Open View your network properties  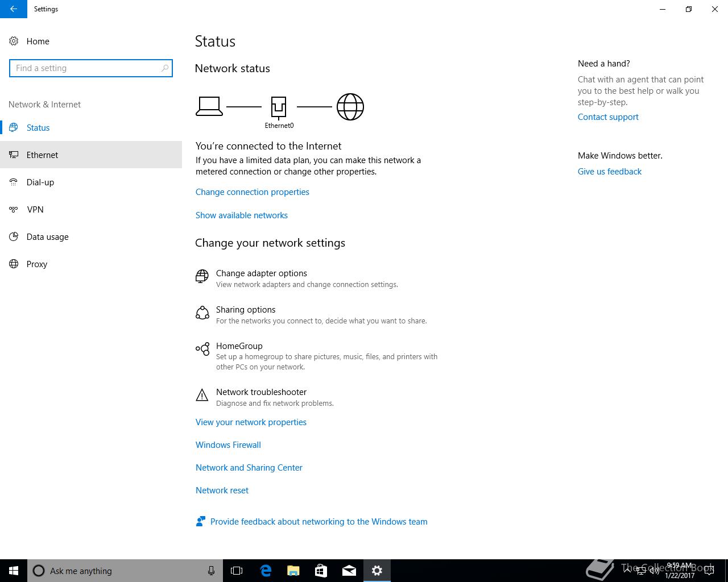point(251,422)
